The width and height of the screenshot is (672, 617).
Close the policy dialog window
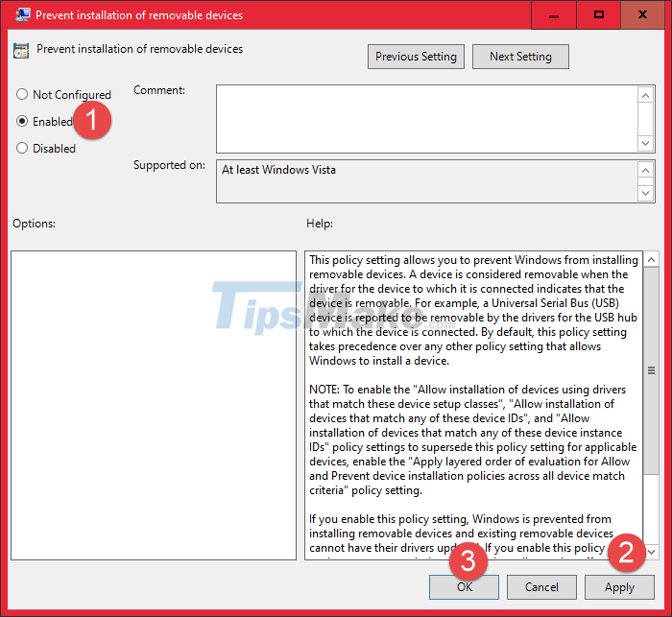pyautogui.click(x=642, y=15)
